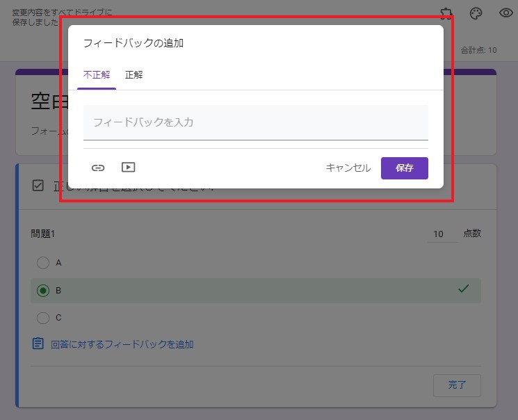The height and width of the screenshot is (420, 518).
Task: Switch to the 不正解 tab
Action: coord(97,75)
